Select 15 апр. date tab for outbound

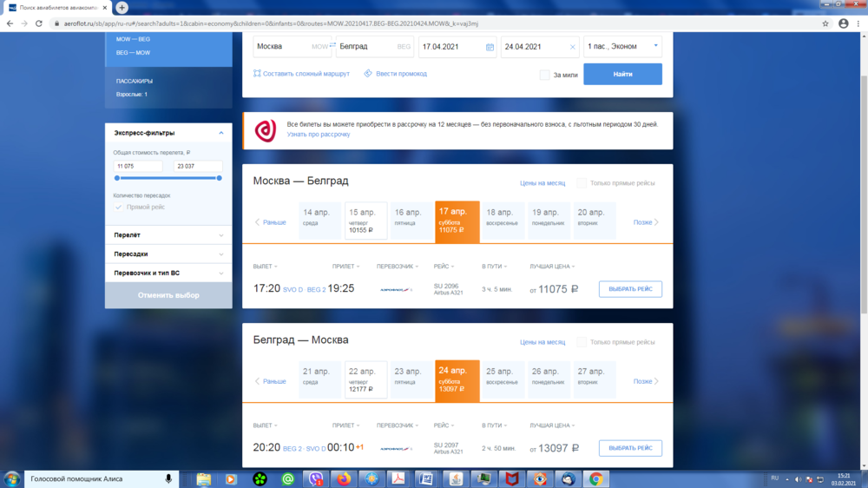[365, 221]
